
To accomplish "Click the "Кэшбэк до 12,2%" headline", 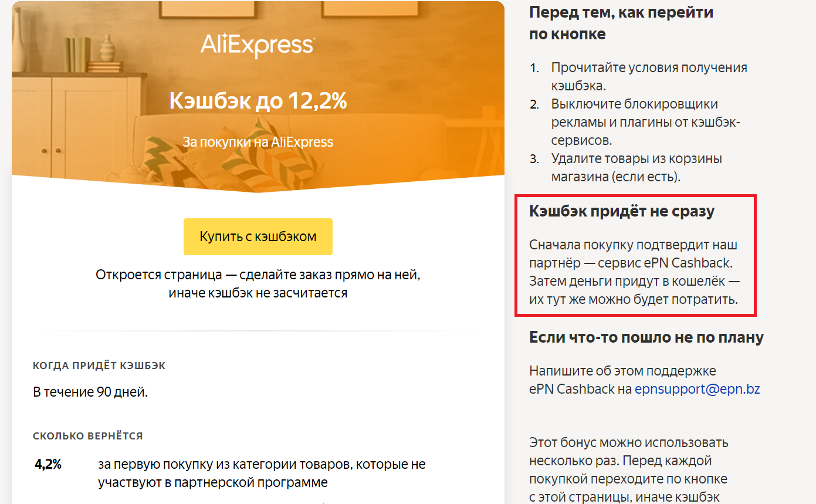I will pos(258,100).
